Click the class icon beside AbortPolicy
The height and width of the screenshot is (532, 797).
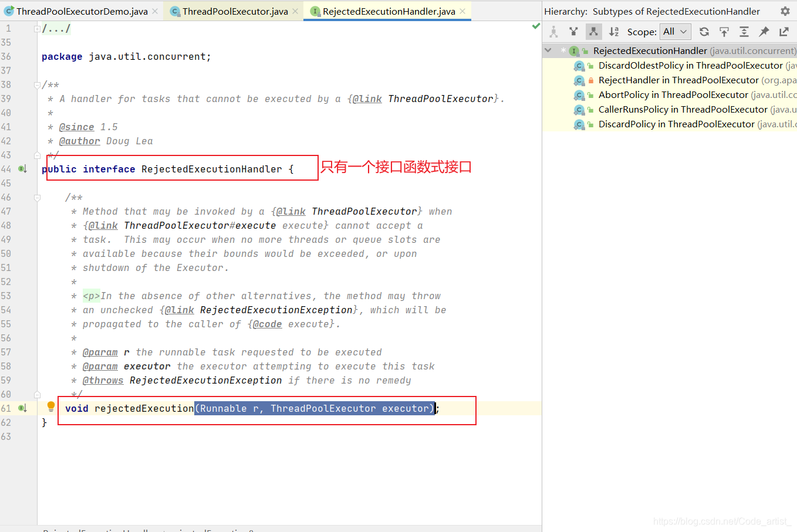tap(579, 95)
